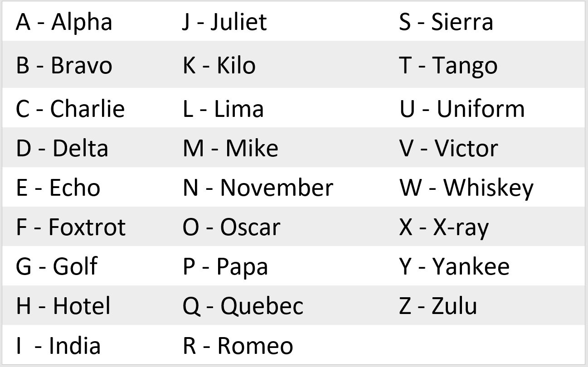Screen dimensions: 588x367
Task: Select the 'H - Hotel' cell
Action: point(63,306)
